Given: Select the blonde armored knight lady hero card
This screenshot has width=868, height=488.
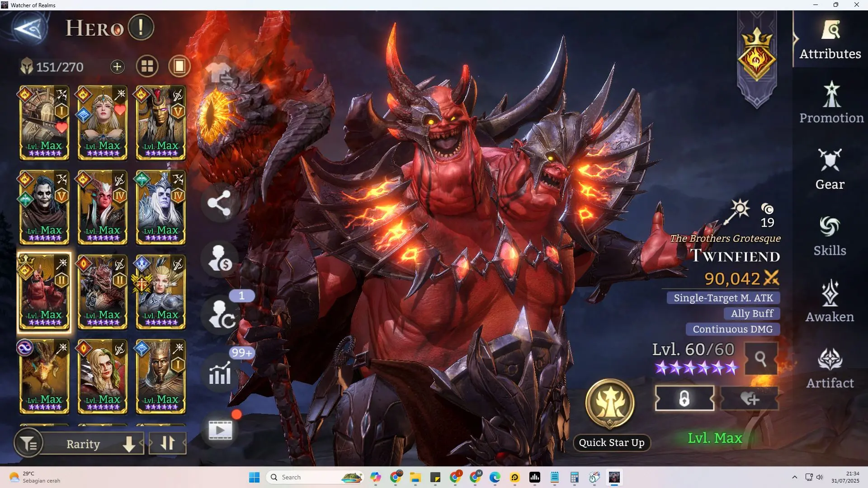Looking at the screenshot, I should 161,292.
